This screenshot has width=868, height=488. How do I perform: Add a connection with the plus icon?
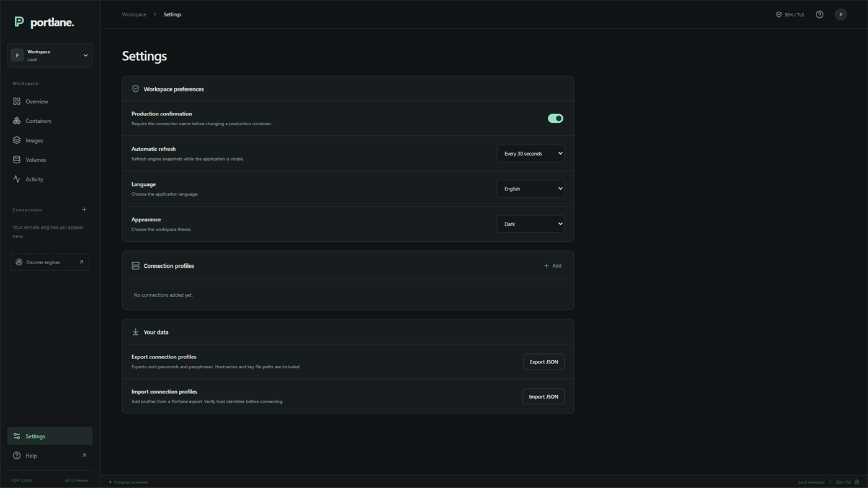click(x=84, y=210)
